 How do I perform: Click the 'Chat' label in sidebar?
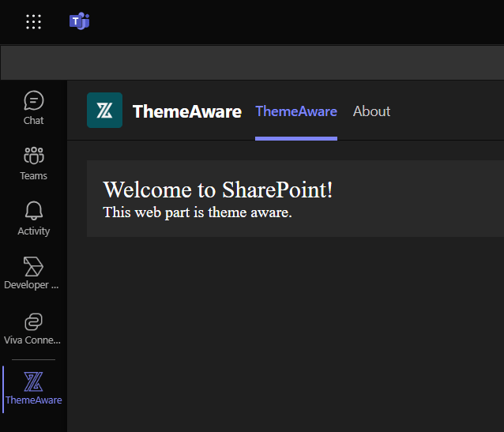33,121
